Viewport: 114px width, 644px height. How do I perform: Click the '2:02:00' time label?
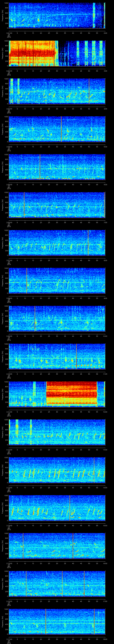pyautogui.click(x=9, y=71)
